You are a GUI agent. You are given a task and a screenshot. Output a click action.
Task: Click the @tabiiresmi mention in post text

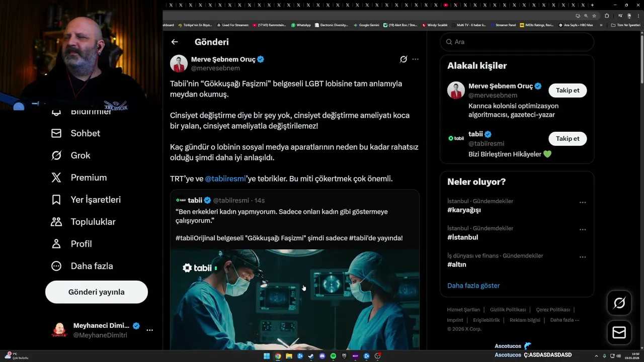point(225,178)
